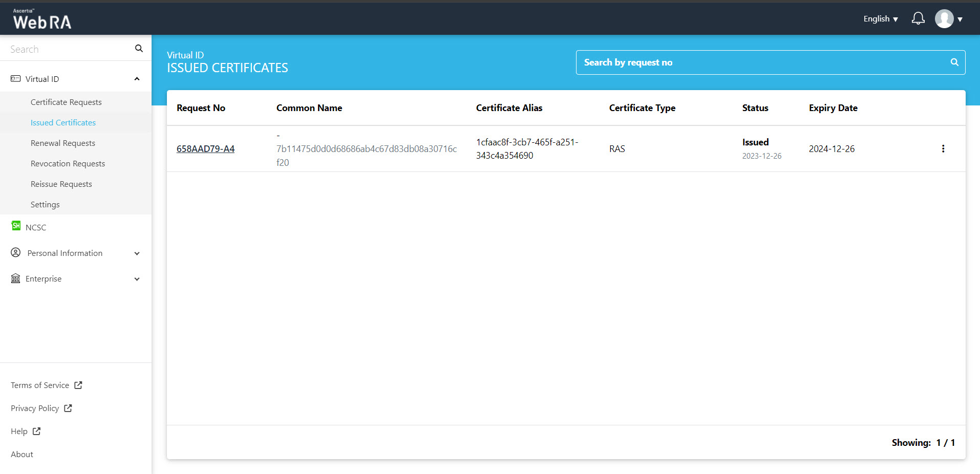Screen dimensions: 980x474
Task: Click the ISSUED CERTIFICATES page heading
Action: coord(227,68)
